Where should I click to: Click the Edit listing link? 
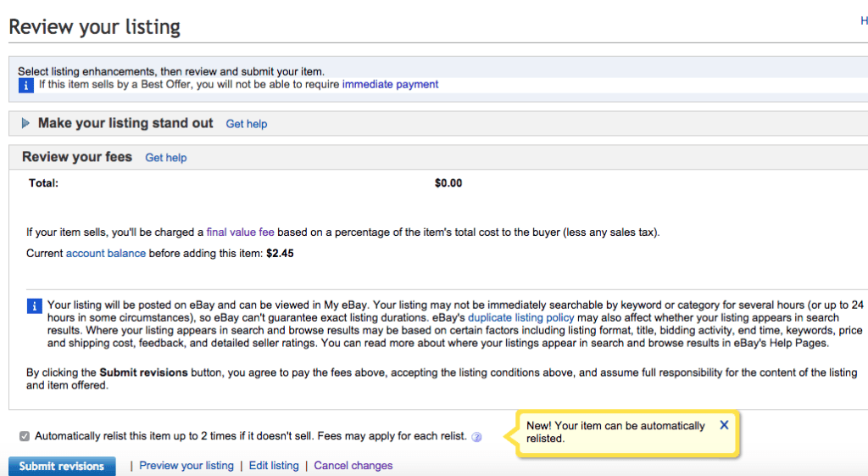274,466
